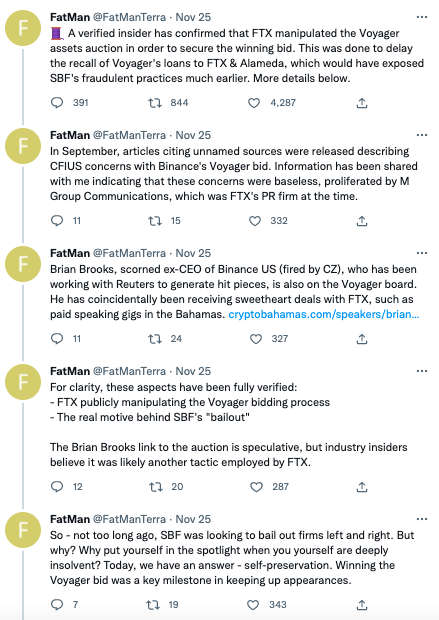
Task: Open more options on the first tweet
Action: point(422,17)
